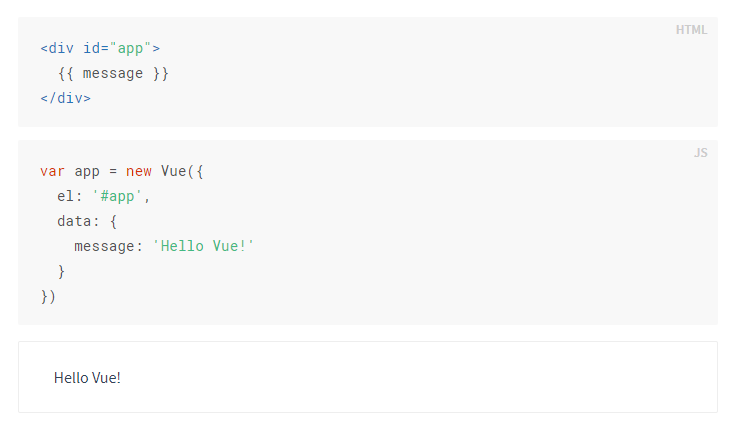Click empty space in the HTML code block
The width and height of the screenshot is (736, 423).
coord(450,75)
